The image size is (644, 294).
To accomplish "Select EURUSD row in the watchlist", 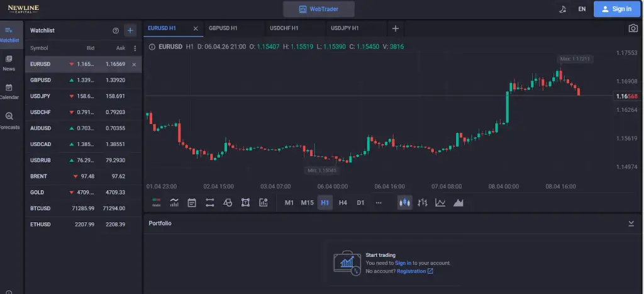I will coord(84,64).
